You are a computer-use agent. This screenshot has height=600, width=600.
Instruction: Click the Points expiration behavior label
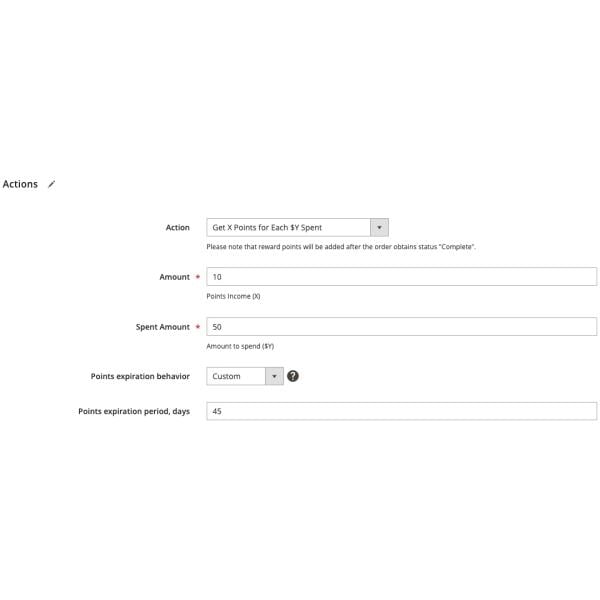point(140,376)
